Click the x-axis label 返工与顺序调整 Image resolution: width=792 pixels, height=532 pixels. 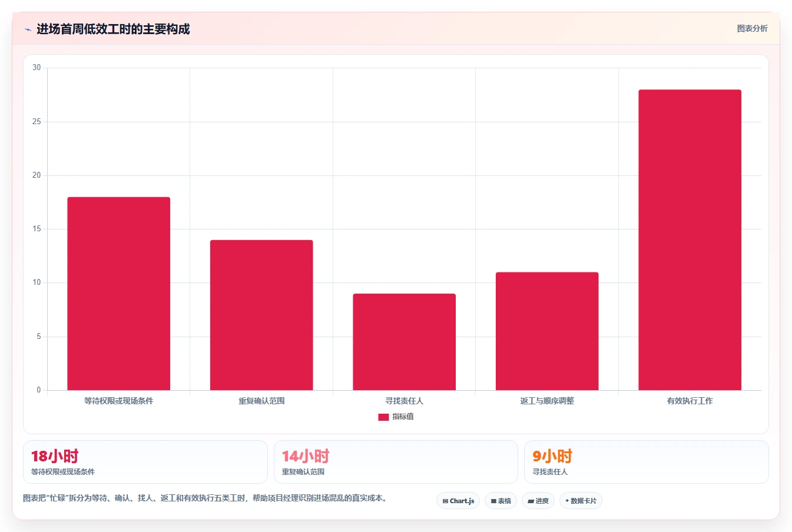click(x=547, y=401)
